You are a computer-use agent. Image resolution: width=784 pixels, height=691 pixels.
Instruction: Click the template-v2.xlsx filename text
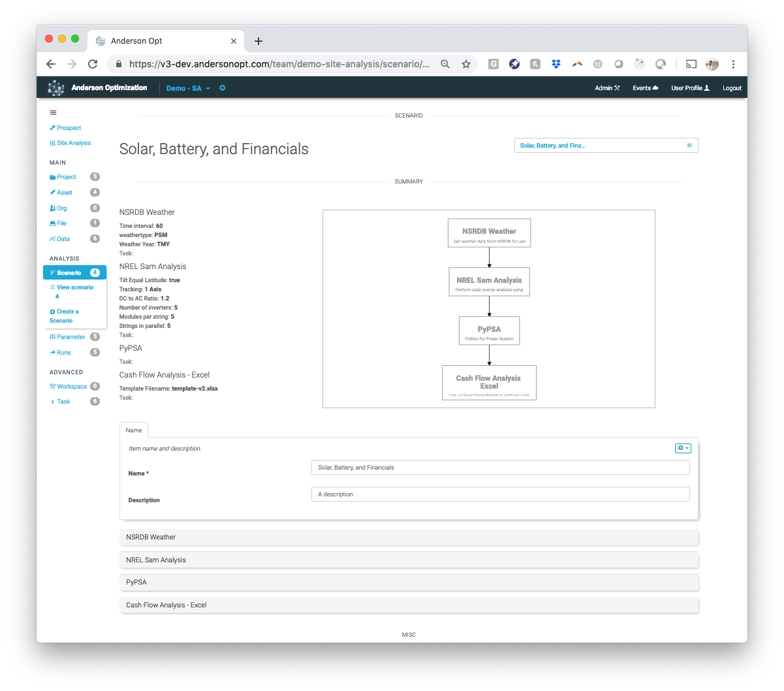pos(195,389)
